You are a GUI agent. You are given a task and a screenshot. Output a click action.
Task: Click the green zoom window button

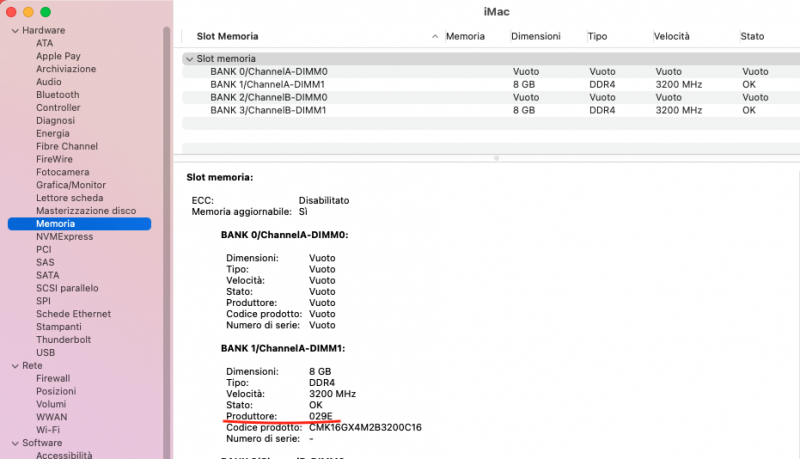coord(45,12)
